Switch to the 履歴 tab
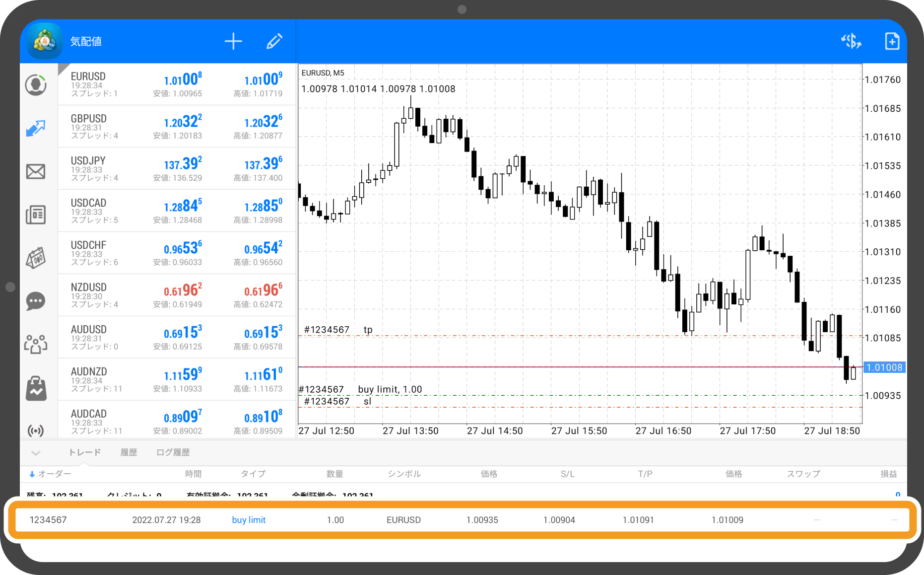Image resolution: width=924 pixels, height=575 pixels. [x=129, y=452]
